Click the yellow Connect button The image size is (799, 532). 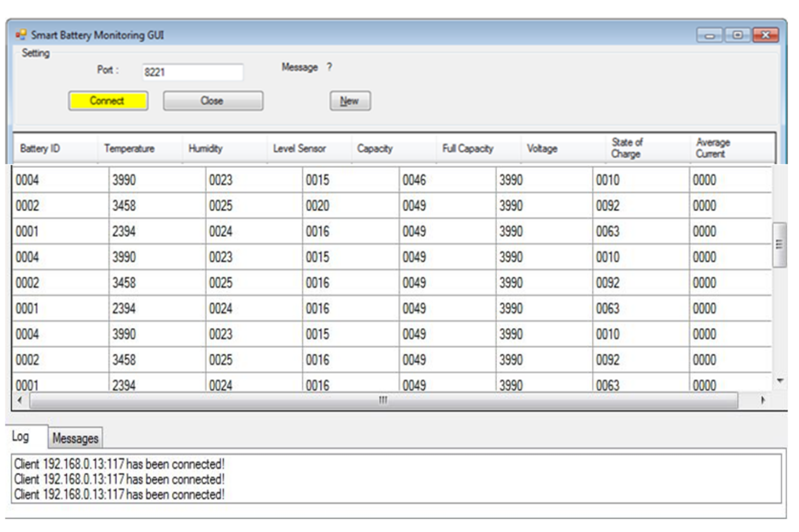click(108, 101)
